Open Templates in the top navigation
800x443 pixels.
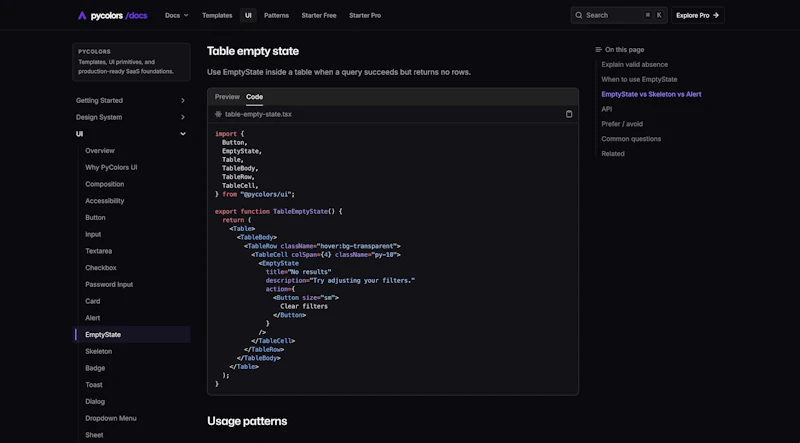[x=217, y=15]
